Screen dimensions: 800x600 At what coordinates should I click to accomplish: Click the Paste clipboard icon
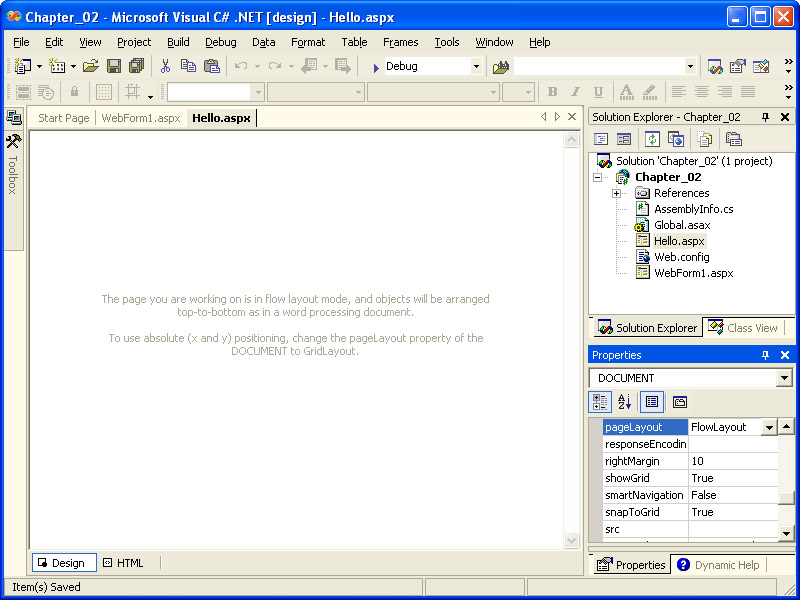[211, 66]
